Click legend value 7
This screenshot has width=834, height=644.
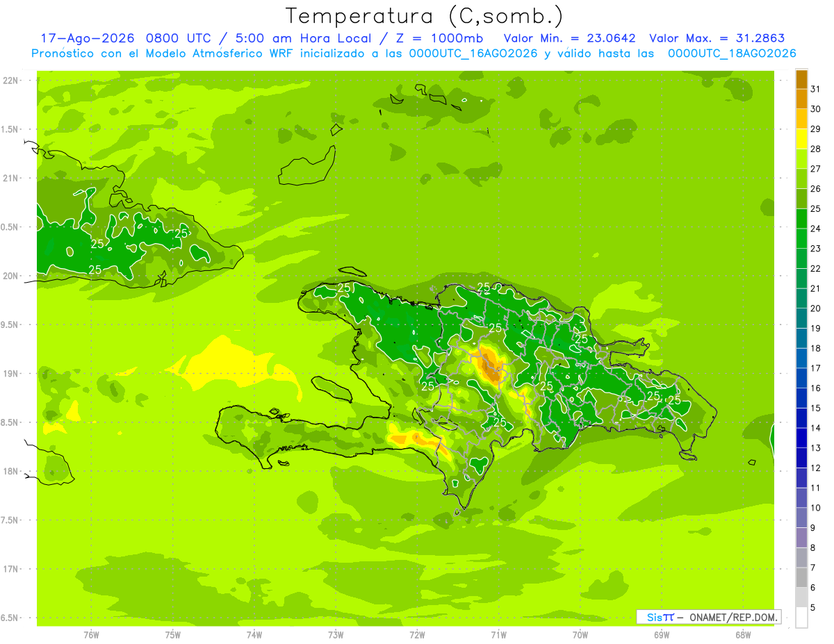(x=813, y=568)
